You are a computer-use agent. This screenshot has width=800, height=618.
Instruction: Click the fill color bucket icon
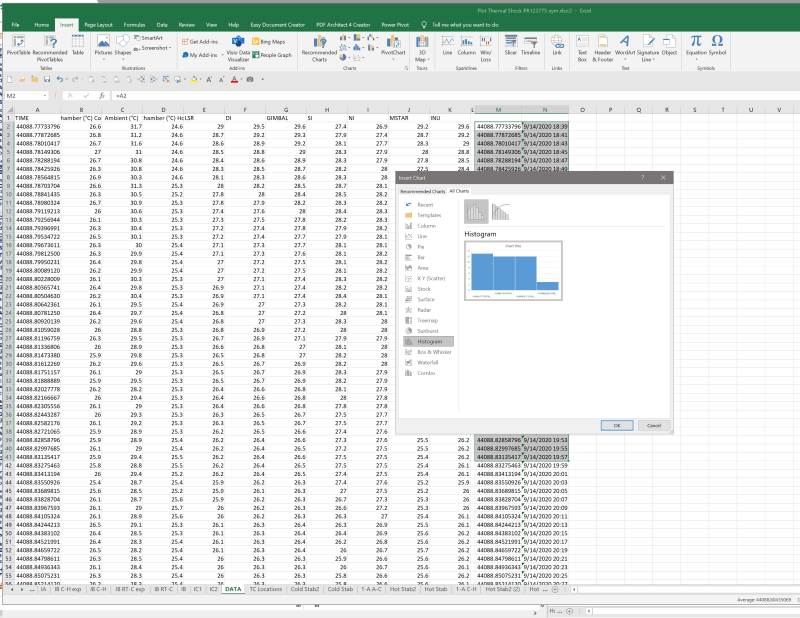pos(194,80)
